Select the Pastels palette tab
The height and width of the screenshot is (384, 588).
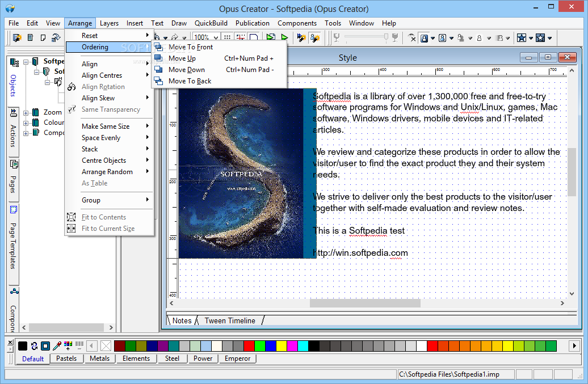pos(66,358)
